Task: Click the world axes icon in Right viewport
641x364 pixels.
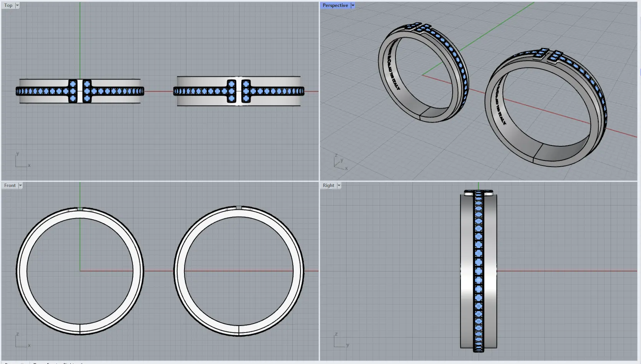Action: tap(340, 341)
